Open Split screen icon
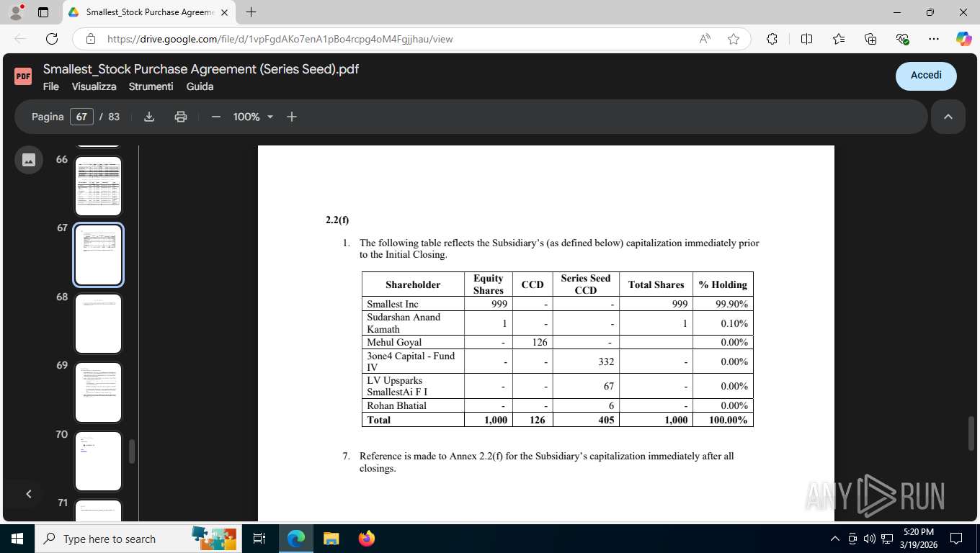Image resolution: width=980 pixels, height=553 pixels. [x=806, y=39]
